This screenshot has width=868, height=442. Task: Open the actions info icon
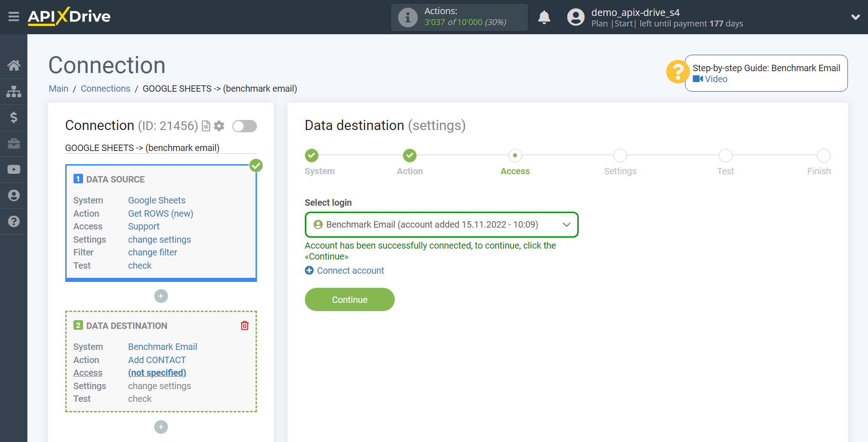(x=408, y=17)
